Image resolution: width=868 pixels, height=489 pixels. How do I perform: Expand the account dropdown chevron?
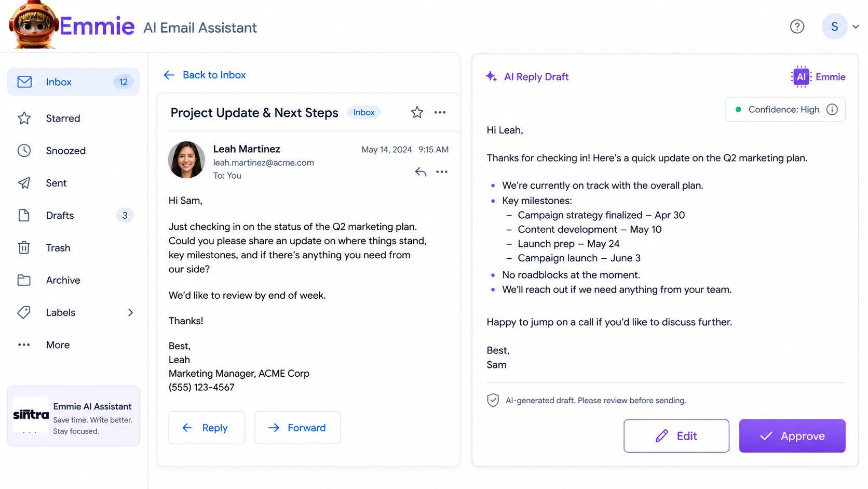856,27
